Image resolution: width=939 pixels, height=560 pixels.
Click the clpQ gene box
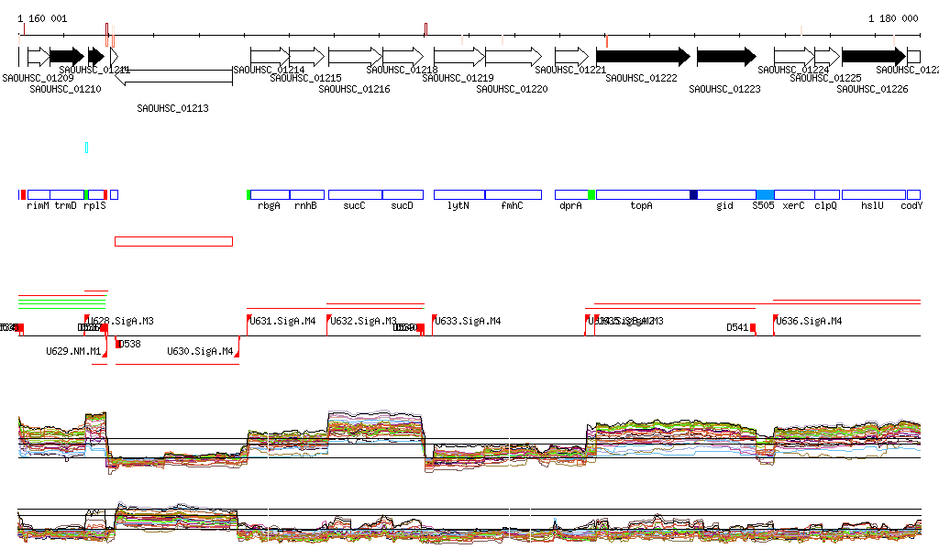827,194
